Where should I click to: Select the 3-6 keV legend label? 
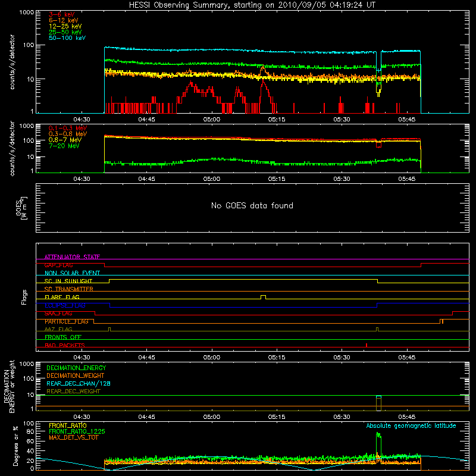tap(62, 14)
